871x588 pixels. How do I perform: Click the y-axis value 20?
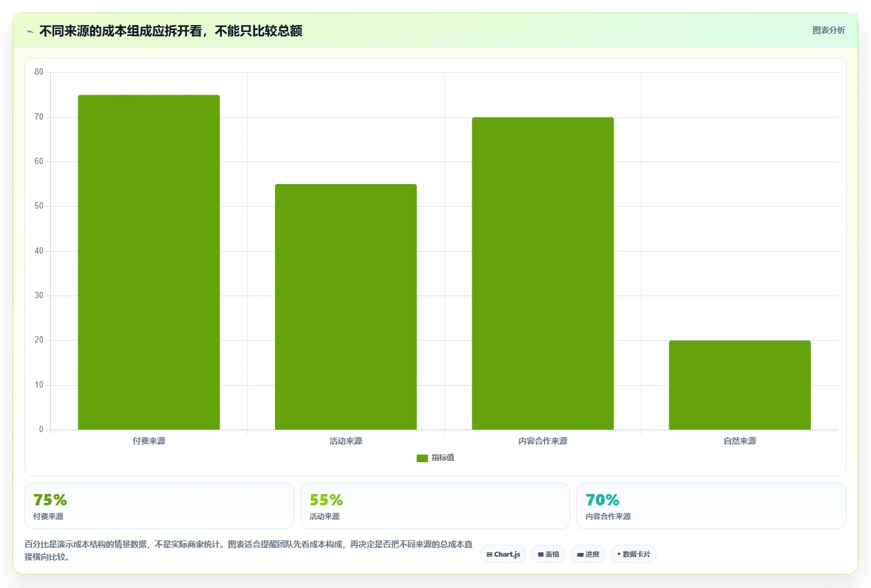[39, 340]
